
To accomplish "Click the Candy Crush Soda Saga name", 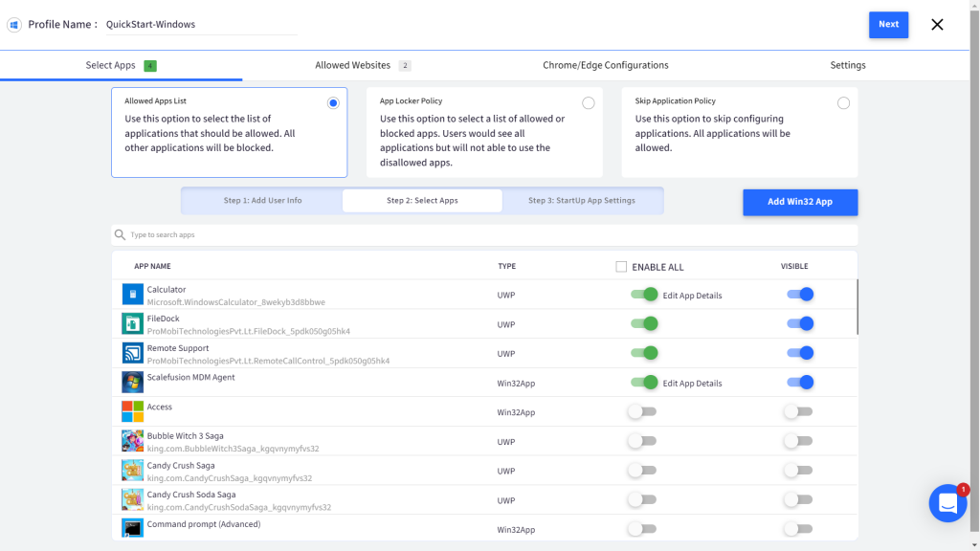I will pos(191,495).
